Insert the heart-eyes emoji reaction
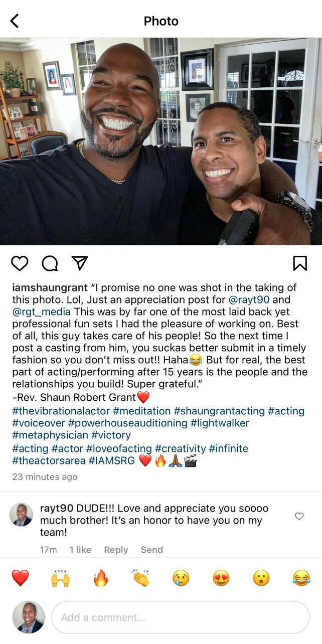The height and width of the screenshot is (644, 322). (x=221, y=578)
